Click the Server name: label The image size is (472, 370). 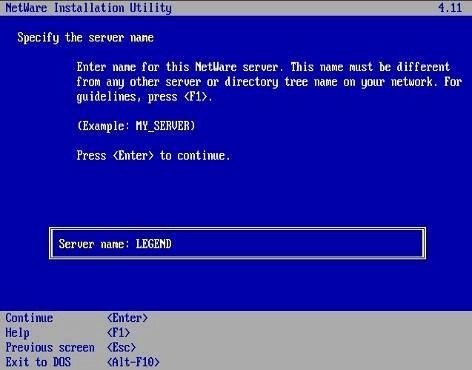[x=94, y=244]
